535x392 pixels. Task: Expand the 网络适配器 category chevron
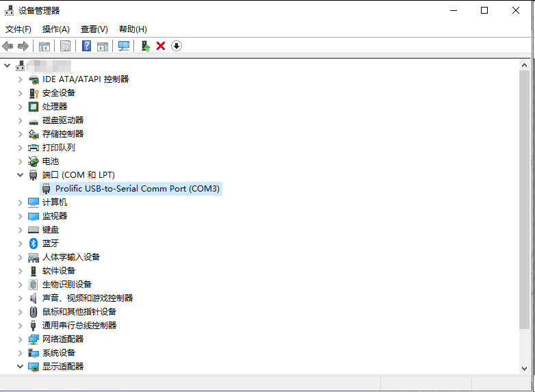(20, 339)
